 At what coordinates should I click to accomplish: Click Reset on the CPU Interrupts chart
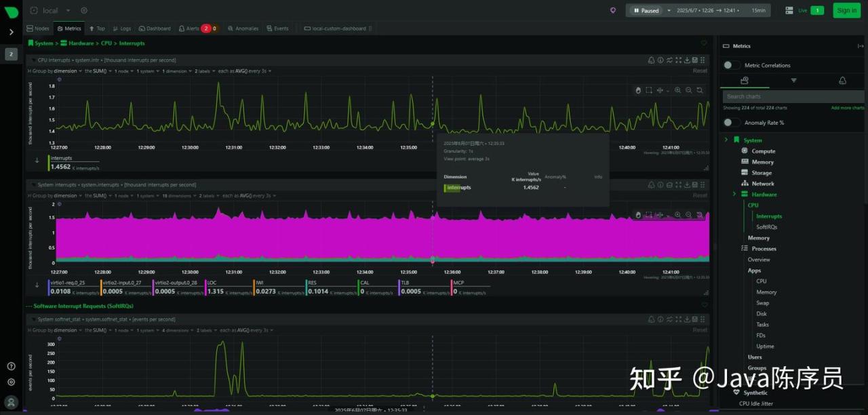(x=700, y=71)
